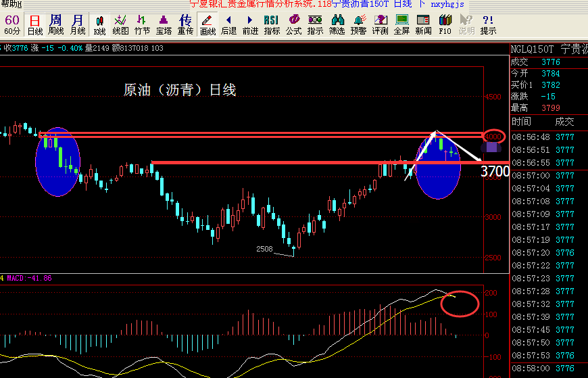The image size is (588, 378).
Task: Select 月线 monthly chart period
Action: 78,25
